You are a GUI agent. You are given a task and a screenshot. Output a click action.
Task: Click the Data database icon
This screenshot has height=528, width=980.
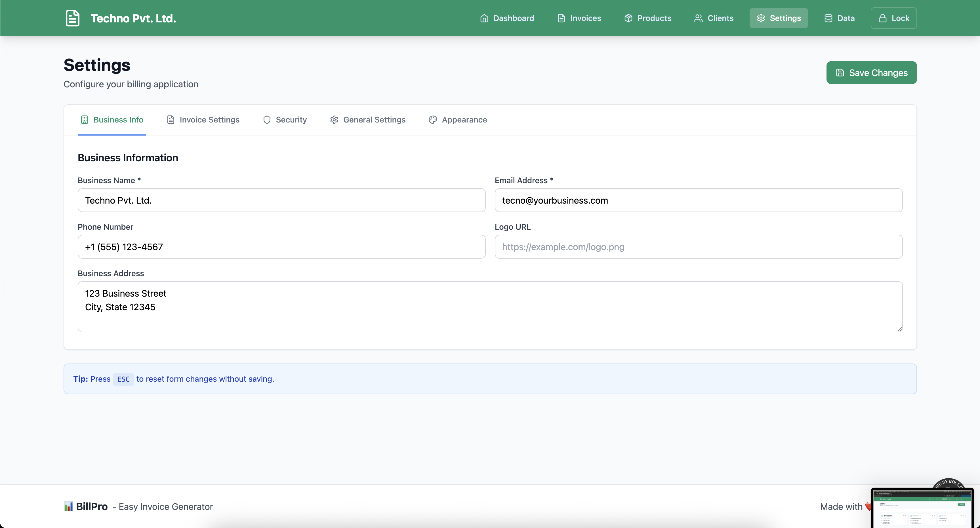pos(828,18)
